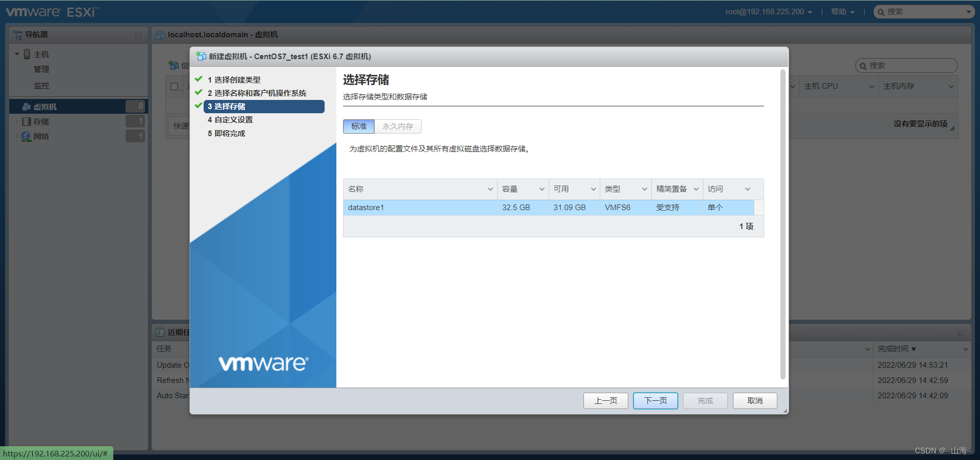Viewport: 980px width, 460px height.
Task: Switch to the Persistent Memory tab
Action: (398, 126)
